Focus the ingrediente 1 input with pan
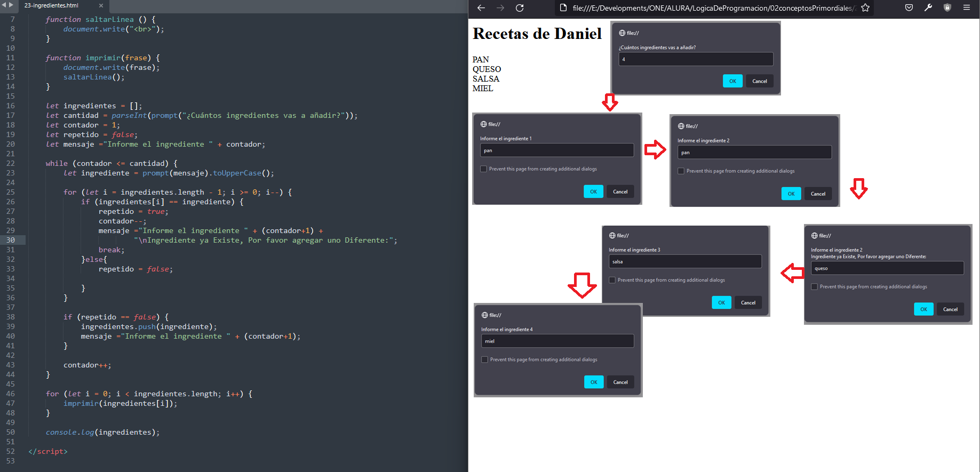 click(557, 150)
